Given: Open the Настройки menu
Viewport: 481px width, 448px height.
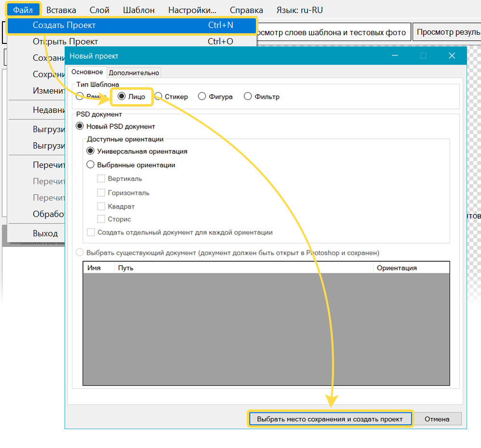Looking at the screenshot, I should [192, 10].
